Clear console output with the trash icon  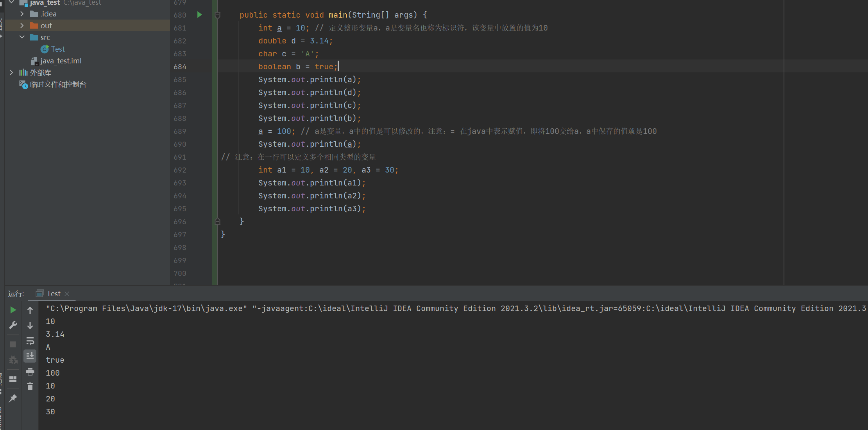pos(30,387)
